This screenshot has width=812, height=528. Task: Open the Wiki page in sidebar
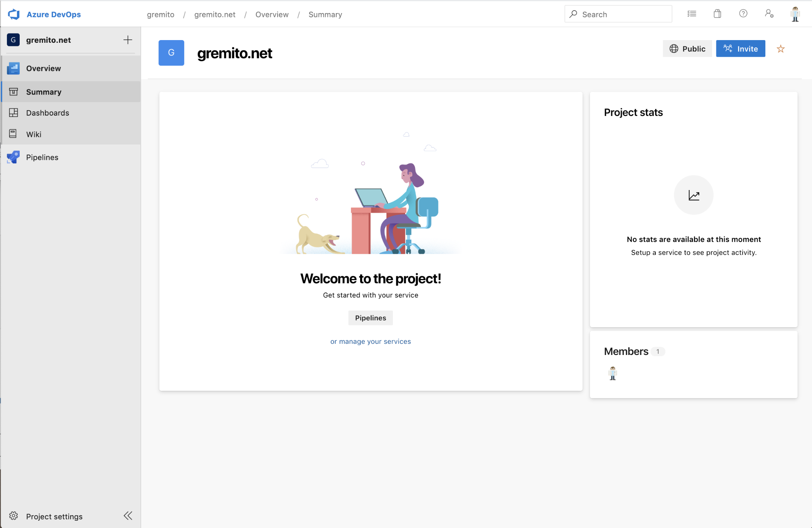tap(34, 134)
